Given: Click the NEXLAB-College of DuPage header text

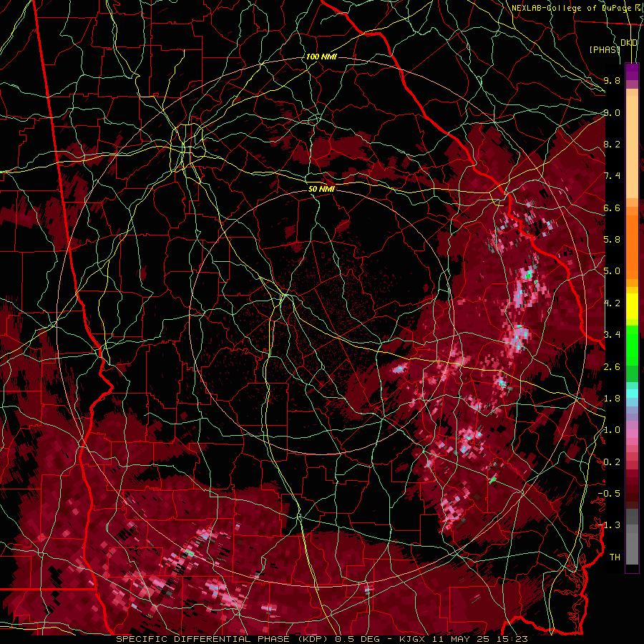Looking at the screenshot, I should pos(573,8).
